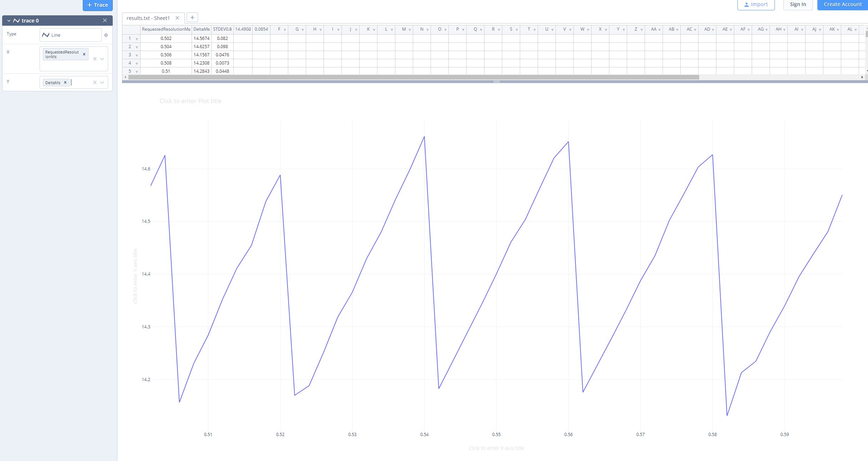Open the Line trace type selector
868x461 pixels.
click(x=71, y=35)
